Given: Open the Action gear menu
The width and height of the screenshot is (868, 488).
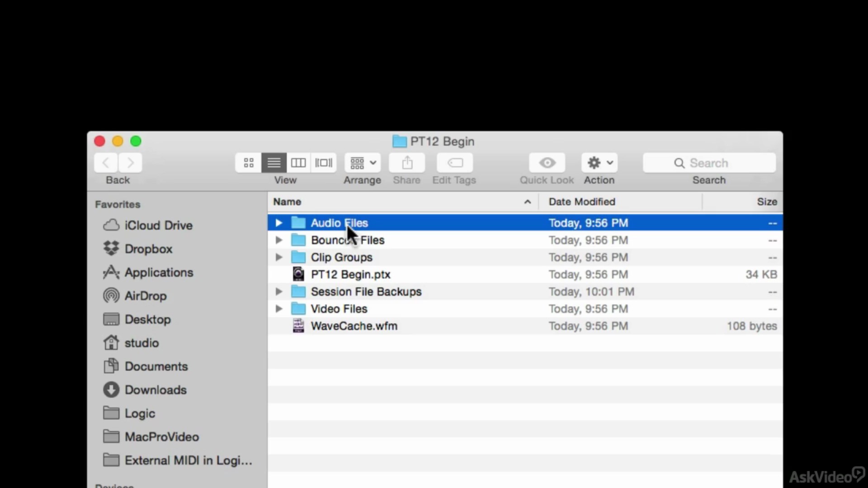Looking at the screenshot, I should pos(599,163).
